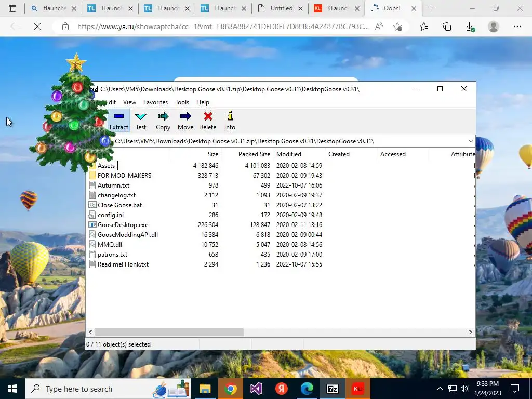Image resolution: width=532 pixels, height=399 pixels.
Task: Close the Oops! browser tab
Action: point(414,9)
